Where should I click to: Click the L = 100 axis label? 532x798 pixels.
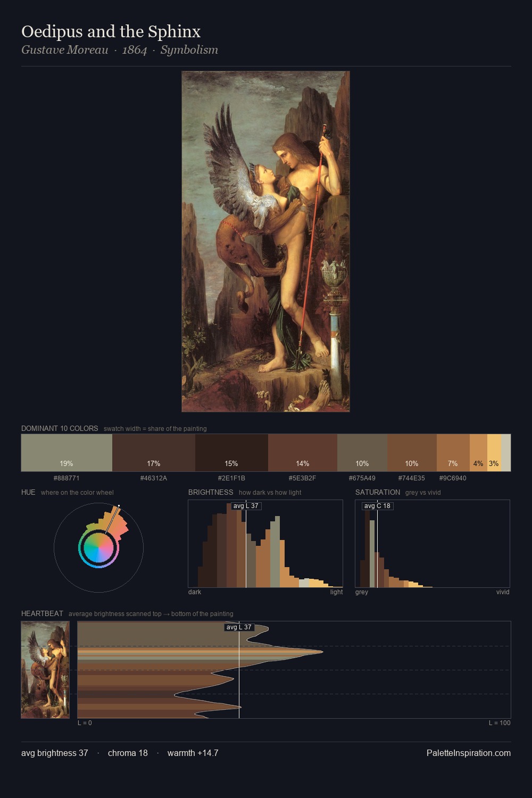pos(500,723)
